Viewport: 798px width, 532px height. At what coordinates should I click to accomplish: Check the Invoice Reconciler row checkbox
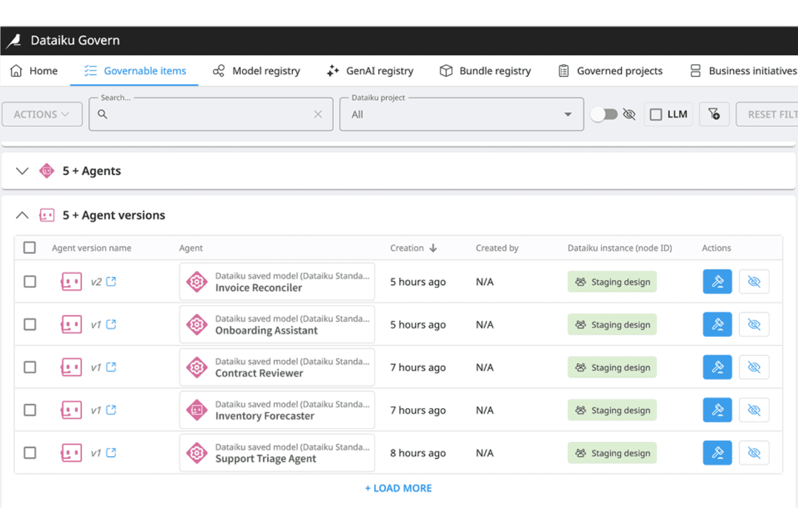(x=30, y=281)
